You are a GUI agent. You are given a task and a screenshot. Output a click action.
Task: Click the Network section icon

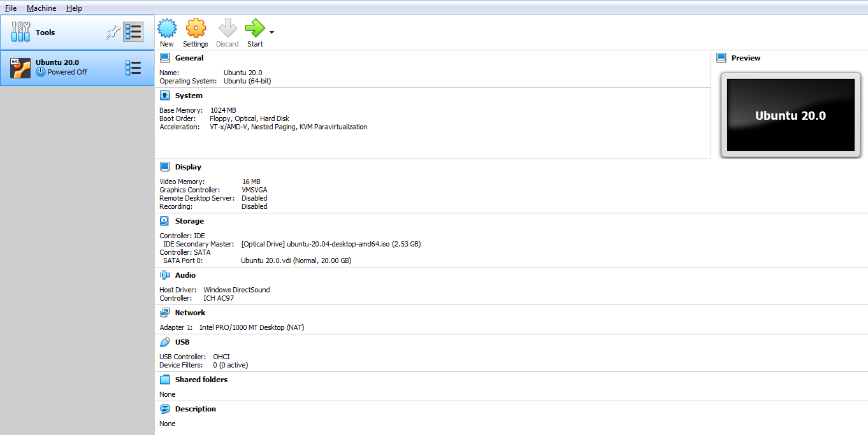tap(165, 313)
